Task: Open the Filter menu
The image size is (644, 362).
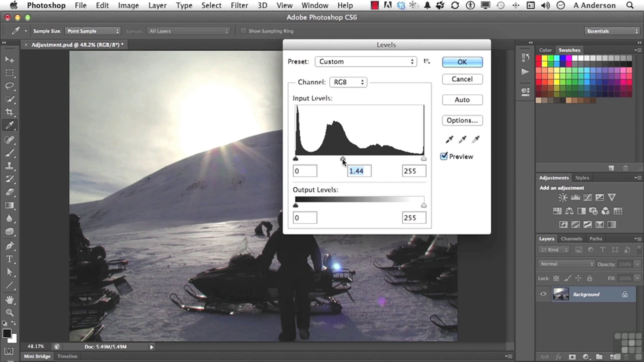Action: (x=239, y=5)
